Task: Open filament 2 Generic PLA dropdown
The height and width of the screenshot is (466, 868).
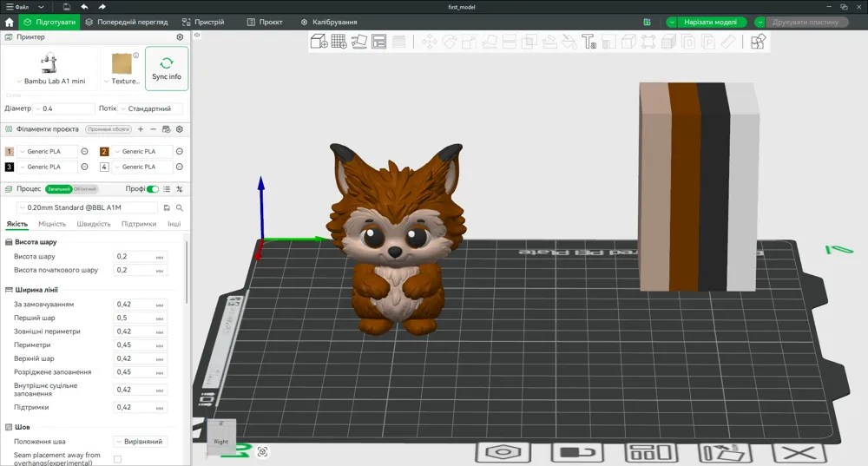Action: 143,151
